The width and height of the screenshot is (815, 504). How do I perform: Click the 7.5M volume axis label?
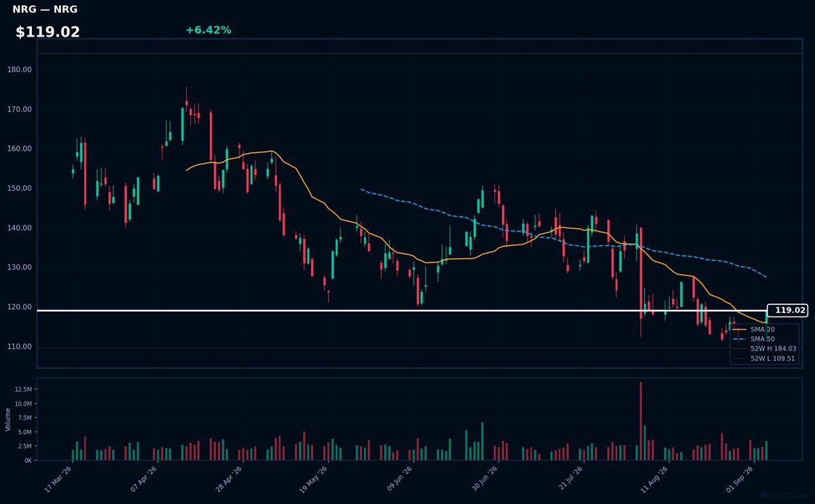(24, 418)
